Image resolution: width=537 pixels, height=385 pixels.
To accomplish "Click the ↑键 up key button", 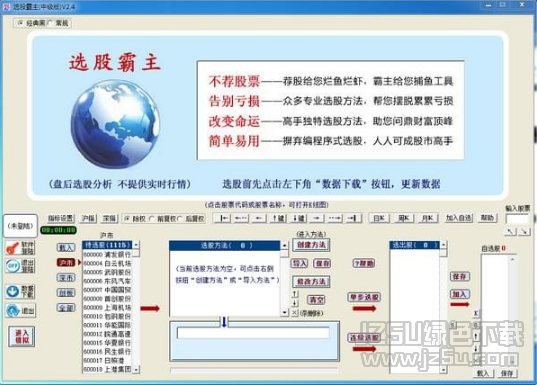I will 278,218.
